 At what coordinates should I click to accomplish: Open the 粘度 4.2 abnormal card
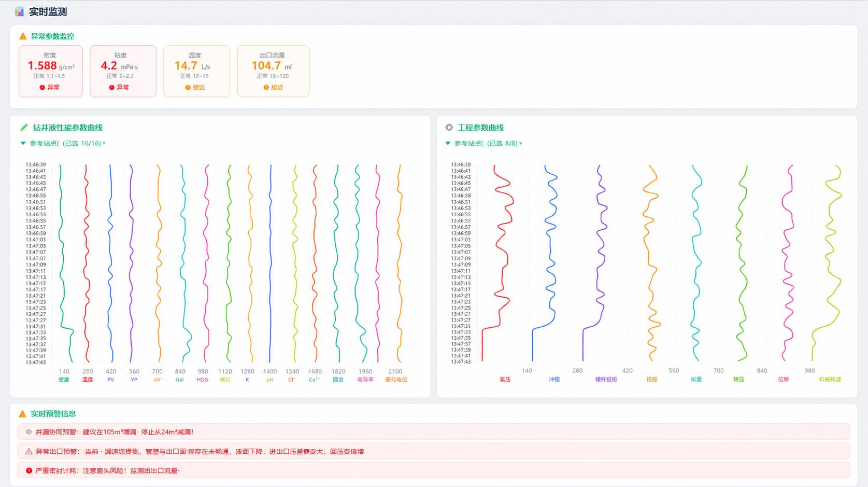(123, 71)
